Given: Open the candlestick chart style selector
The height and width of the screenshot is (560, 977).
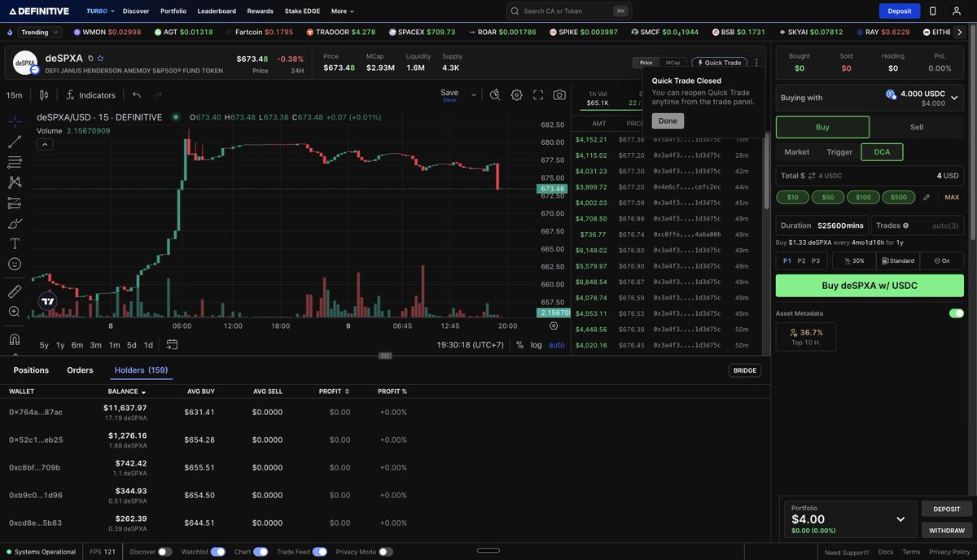Looking at the screenshot, I should pyautogui.click(x=44, y=95).
